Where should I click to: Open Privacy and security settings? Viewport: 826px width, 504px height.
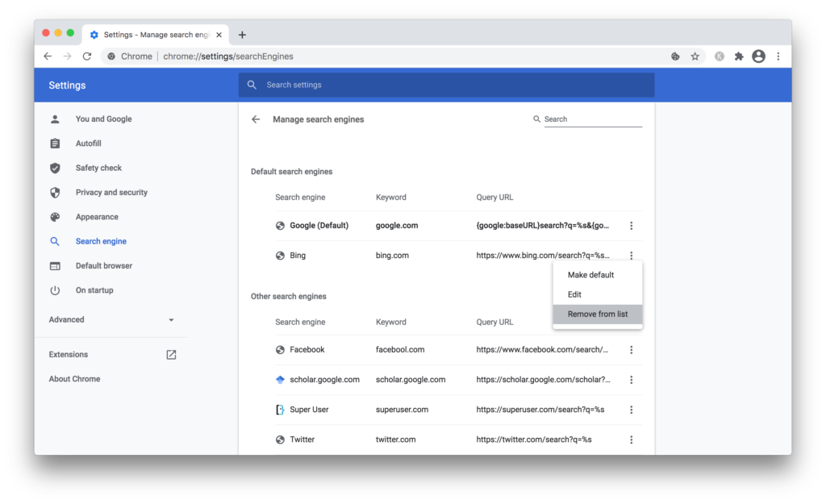tap(111, 193)
